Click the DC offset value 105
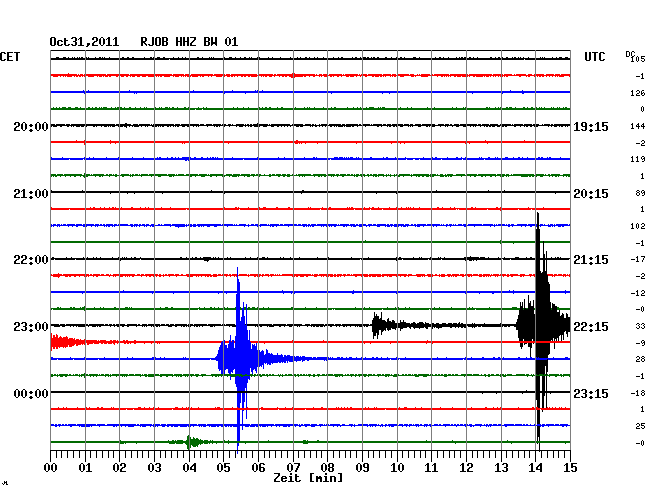650x494 pixels. [638, 59]
